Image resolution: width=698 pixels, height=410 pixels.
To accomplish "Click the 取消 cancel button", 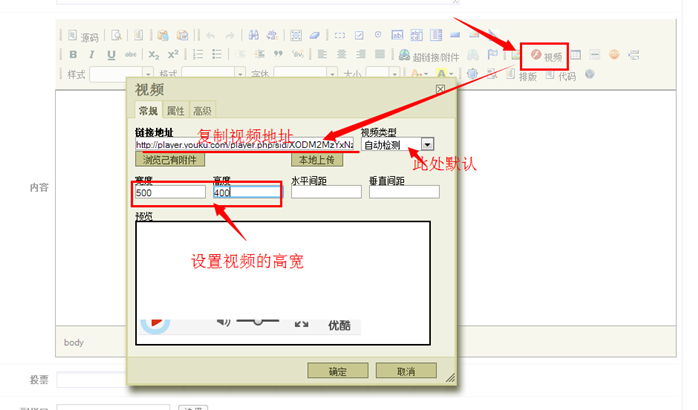I will (405, 371).
